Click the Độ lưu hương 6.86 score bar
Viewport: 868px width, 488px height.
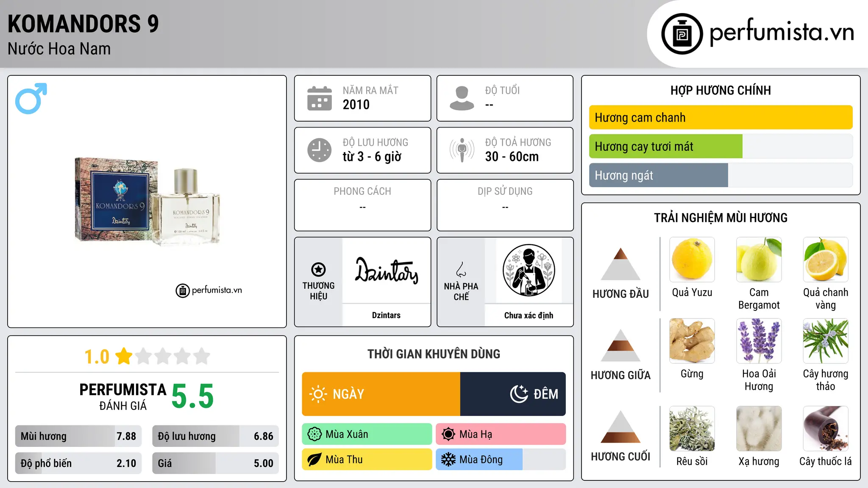(215, 436)
